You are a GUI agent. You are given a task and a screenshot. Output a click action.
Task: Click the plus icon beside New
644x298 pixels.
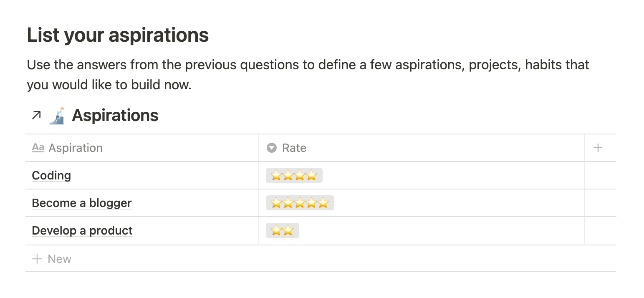[x=37, y=259]
